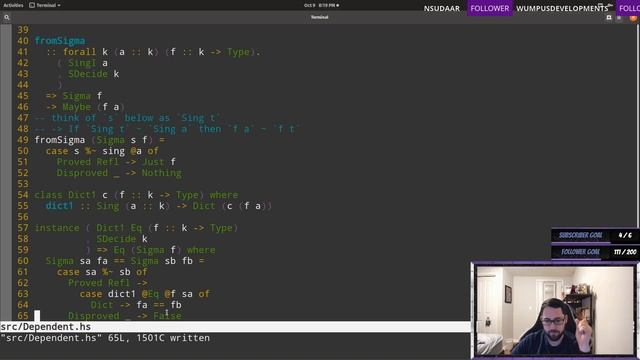This screenshot has height=360, width=640.
Task: Click 'sb' on line 60
Action: [x=170, y=261]
